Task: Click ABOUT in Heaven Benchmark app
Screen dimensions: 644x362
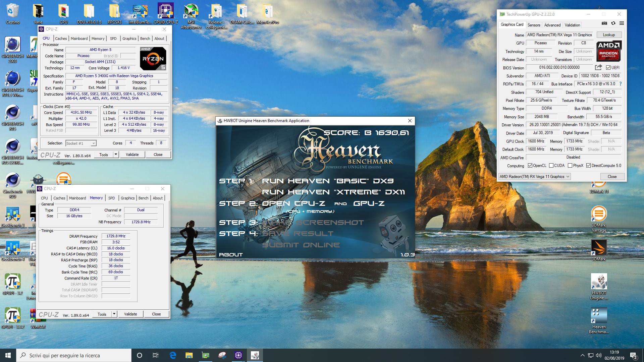Action: pos(231,255)
